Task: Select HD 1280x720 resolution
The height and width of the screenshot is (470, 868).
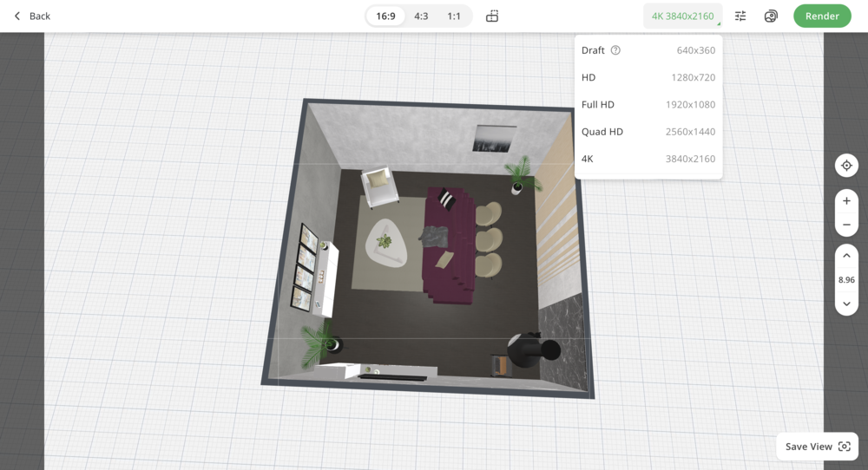Action: click(648, 77)
